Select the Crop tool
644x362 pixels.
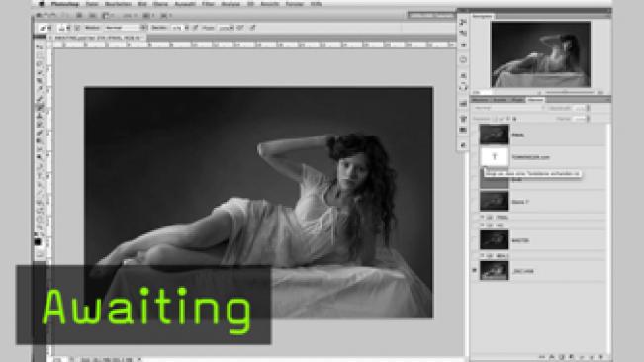[40, 81]
